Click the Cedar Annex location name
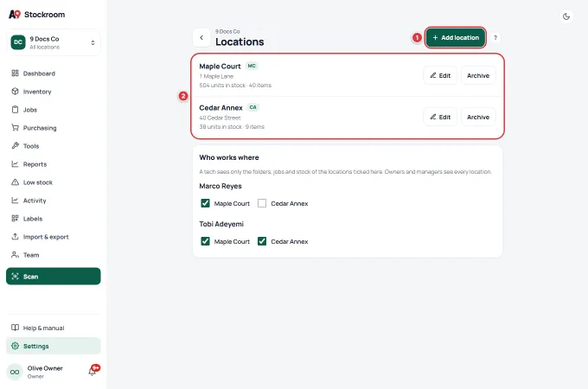This screenshot has height=389, width=588. [x=220, y=108]
